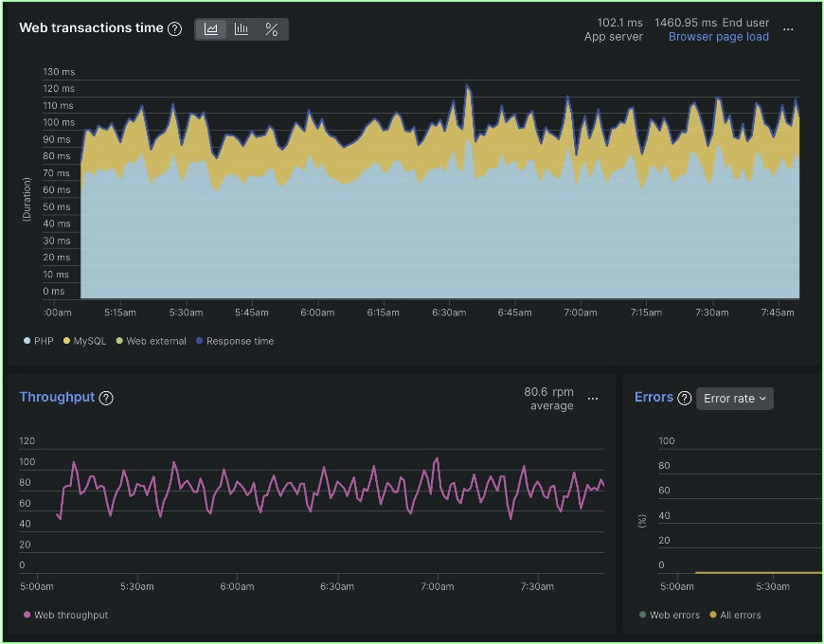Toggle the PHP series in the legend
Screen dimensions: 824x644
click(x=38, y=340)
